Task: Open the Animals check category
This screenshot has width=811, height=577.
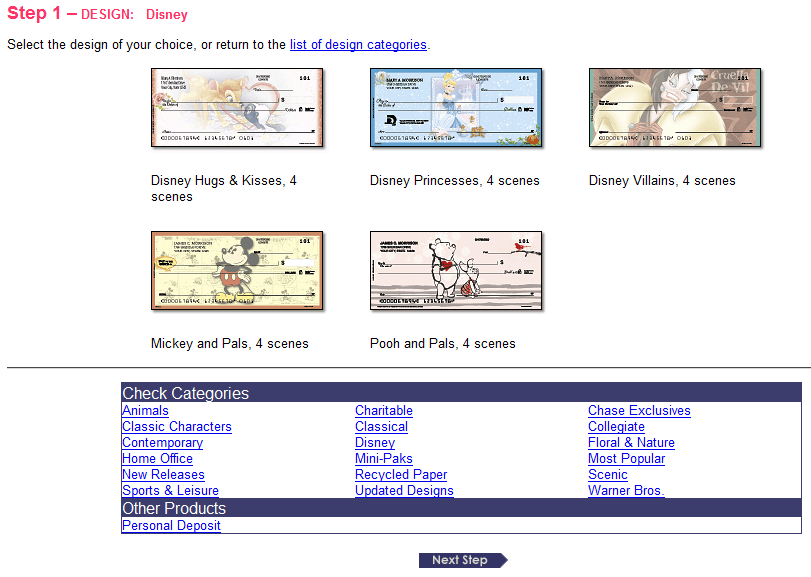Action: [145, 411]
